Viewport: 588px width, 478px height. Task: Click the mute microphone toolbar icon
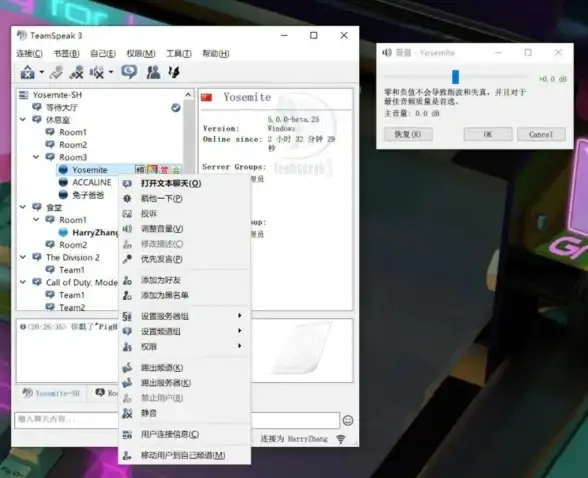(x=77, y=72)
